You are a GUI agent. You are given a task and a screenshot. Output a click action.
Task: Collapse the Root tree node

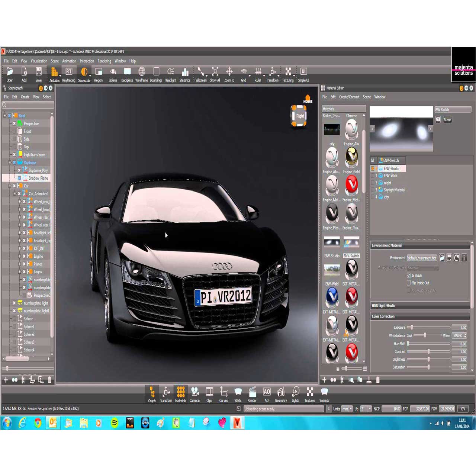[x=5, y=116]
